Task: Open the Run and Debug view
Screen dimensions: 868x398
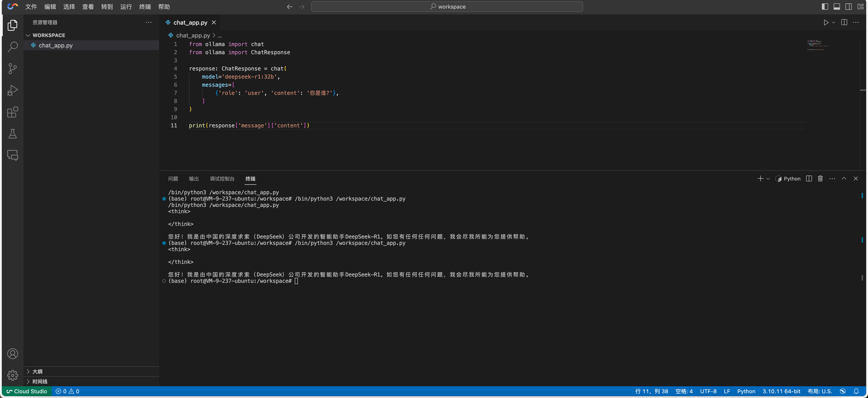Action: click(x=12, y=90)
